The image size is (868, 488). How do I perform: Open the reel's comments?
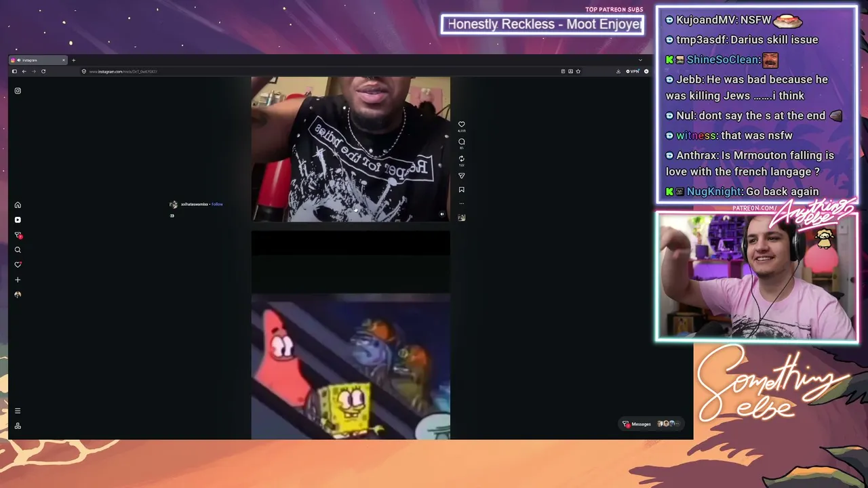462,142
